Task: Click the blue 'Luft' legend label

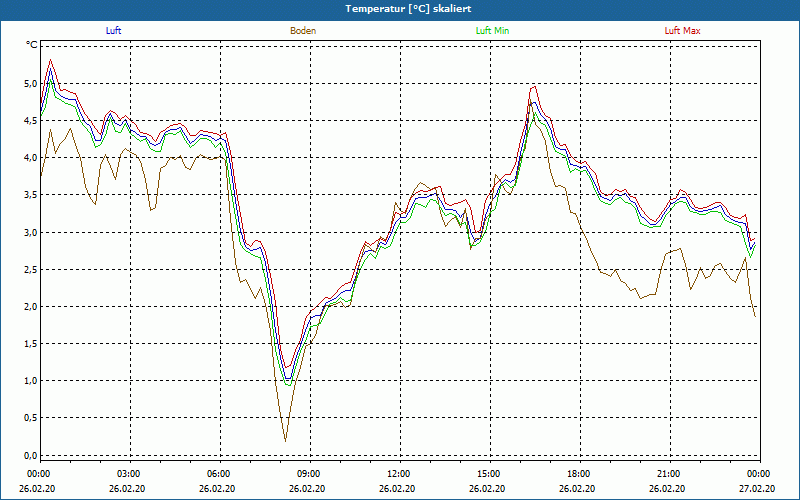Action: click(x=113, y=31)
